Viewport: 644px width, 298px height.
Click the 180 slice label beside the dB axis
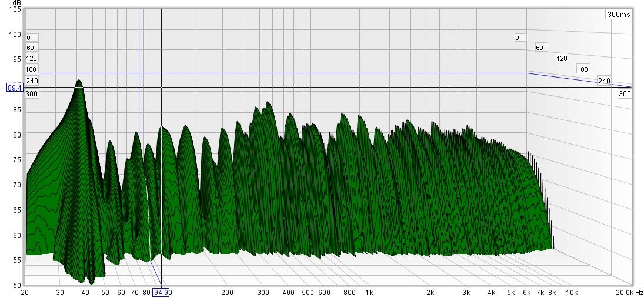point(31,69)
